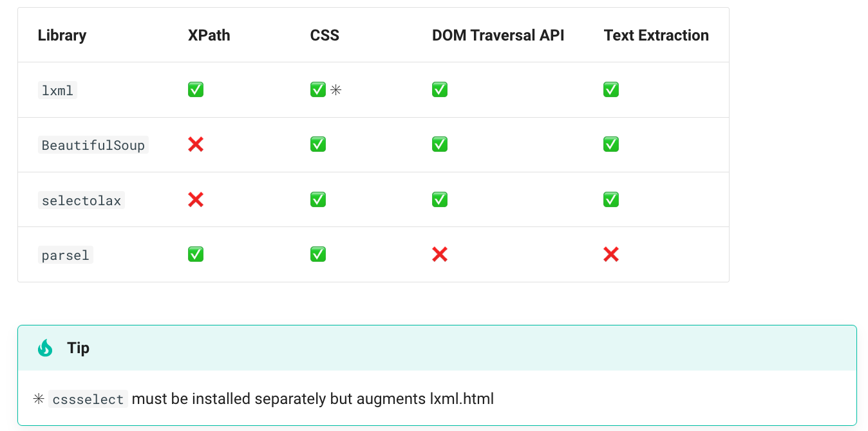Click the green checkmark for parsel XPath

point(196,255)
